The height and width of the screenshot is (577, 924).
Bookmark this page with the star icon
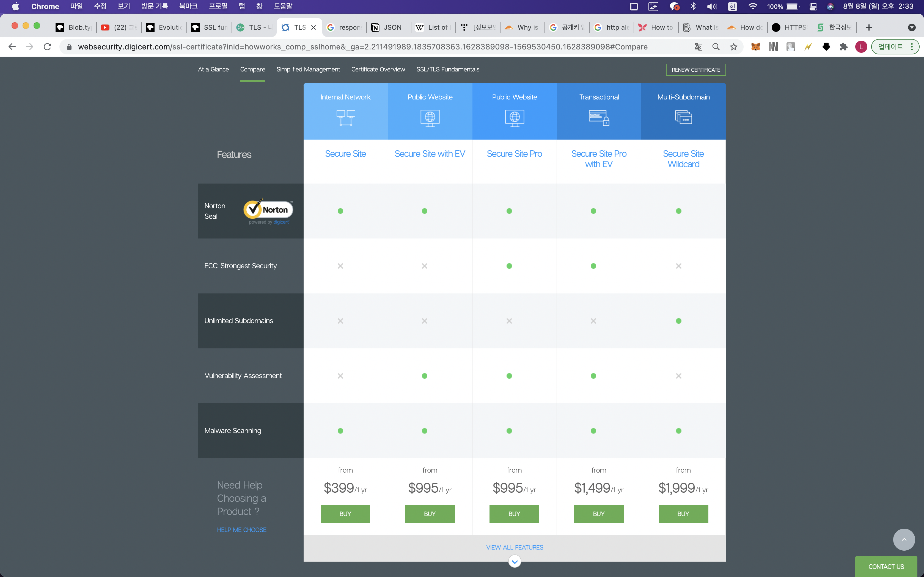(x=733, y=47)
